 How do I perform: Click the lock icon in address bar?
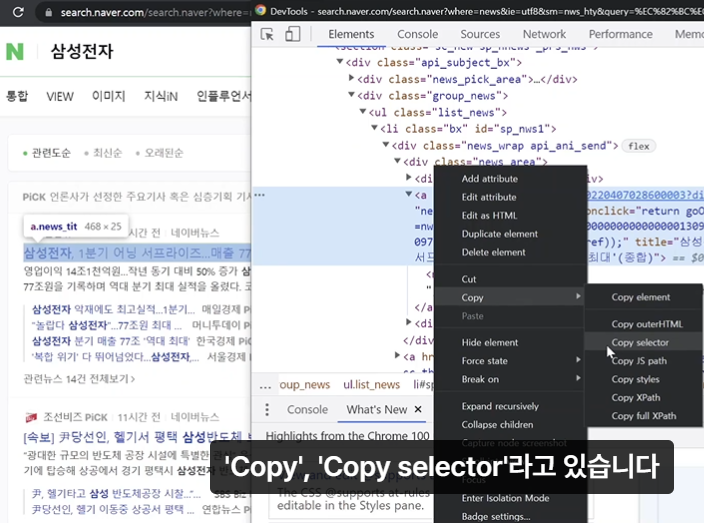pos(49,12)
